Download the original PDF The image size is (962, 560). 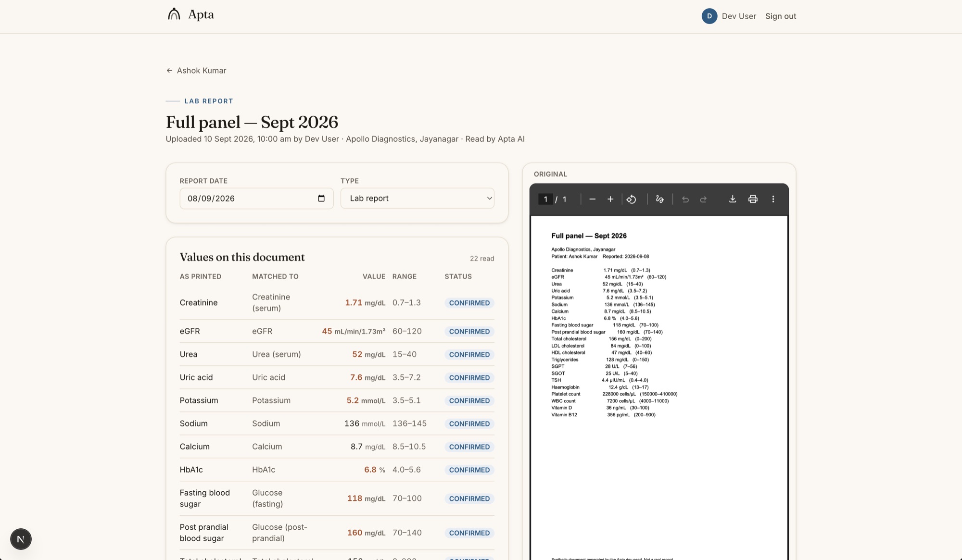[x=732, y=199]
